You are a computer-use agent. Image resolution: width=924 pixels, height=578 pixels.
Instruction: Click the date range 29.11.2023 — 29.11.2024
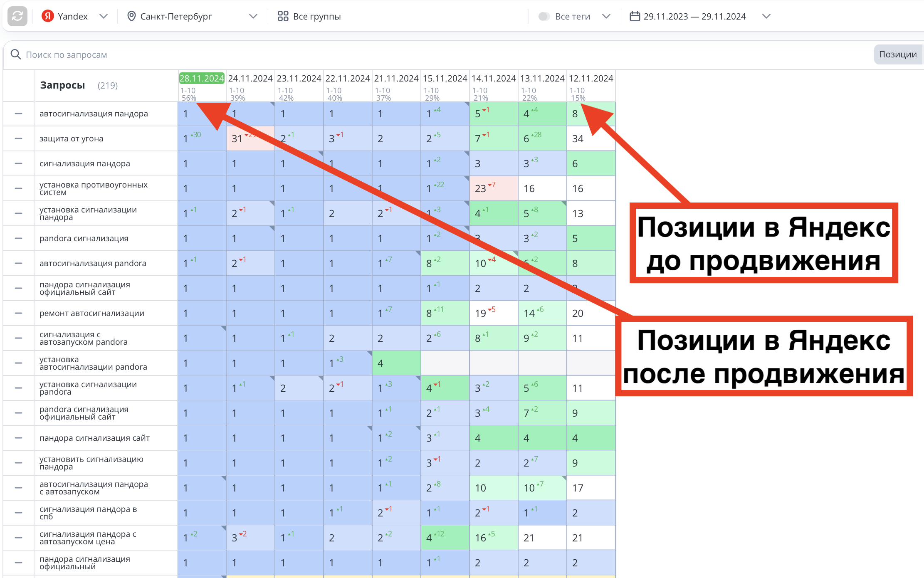[x=694, y=16]
